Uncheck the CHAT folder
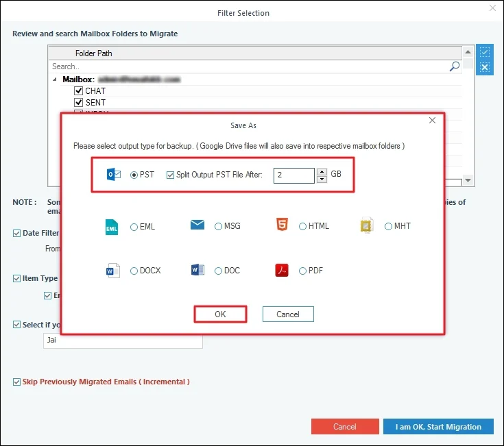The image size is (504, 446). 79,91
